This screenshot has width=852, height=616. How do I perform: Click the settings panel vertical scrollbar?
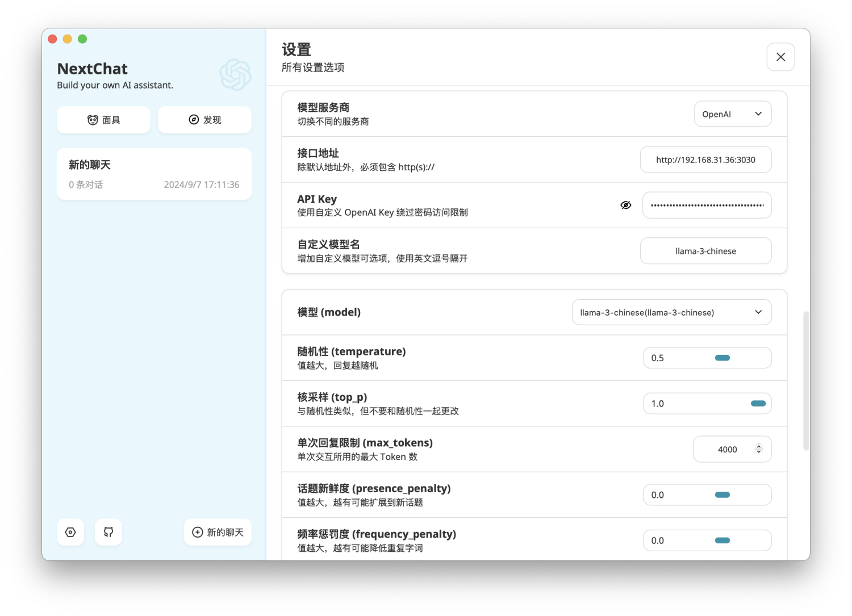click(x=806, y=380)
